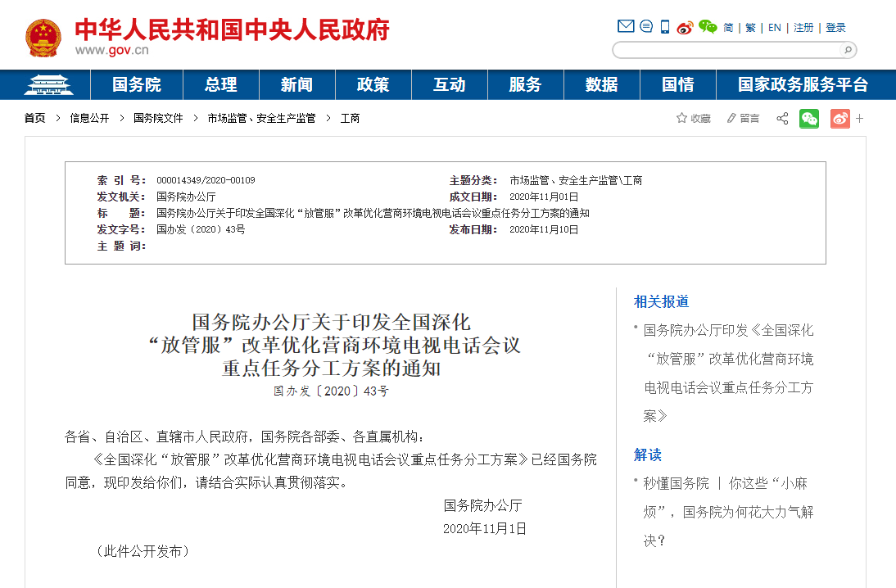This screenshot has width=896, height=588.
Task: Click the share icon beside 留言
Action: pyautogui.click(x=782, y=119)
